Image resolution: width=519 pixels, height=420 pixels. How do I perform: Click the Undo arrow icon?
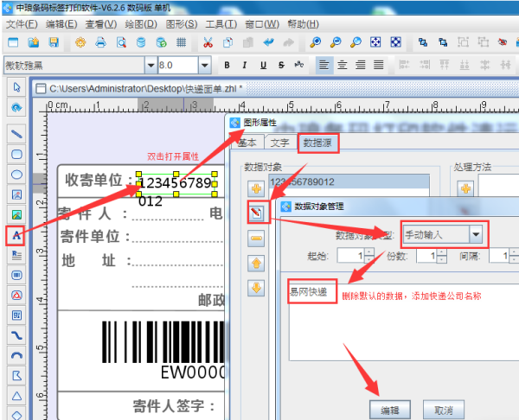[x=268, y=42]
